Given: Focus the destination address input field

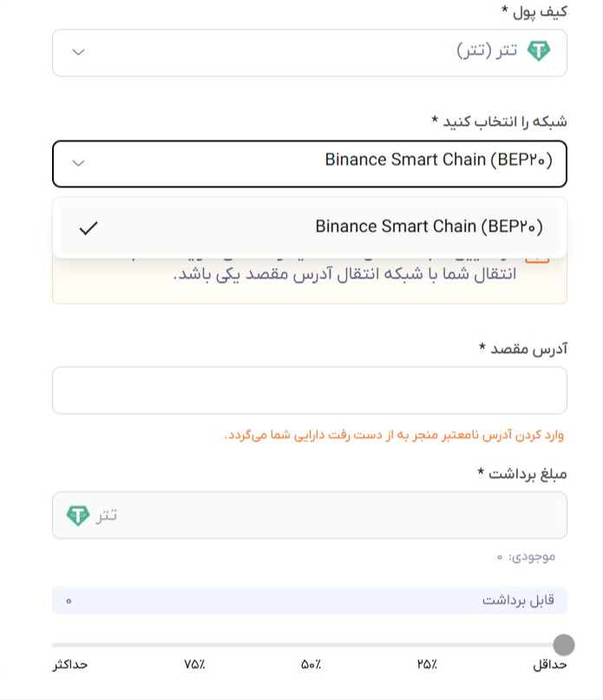Looking at the screenshot, I should 310,390.
